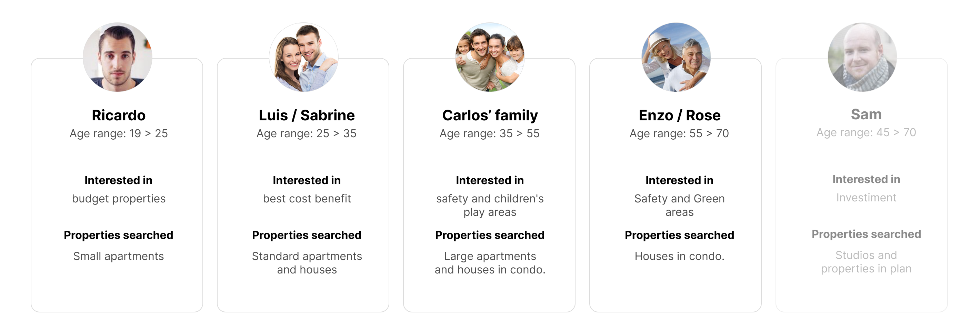Click the Safety and Green areas text
980x320 pixels.
pyautogui.click(x=679, y=205)
